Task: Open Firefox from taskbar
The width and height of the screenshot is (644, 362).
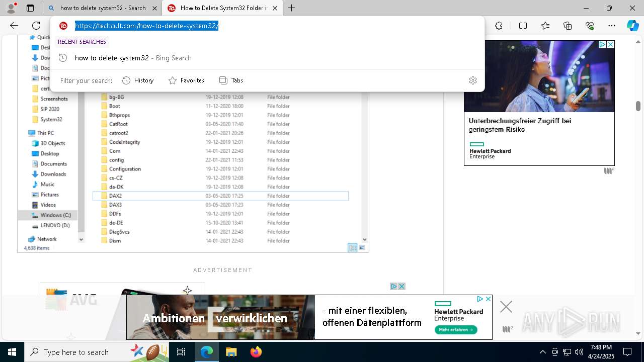Action: click(x=256, y=352)
